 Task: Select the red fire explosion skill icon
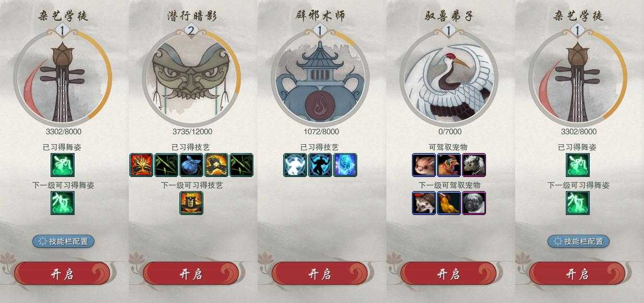pos(141,165)
